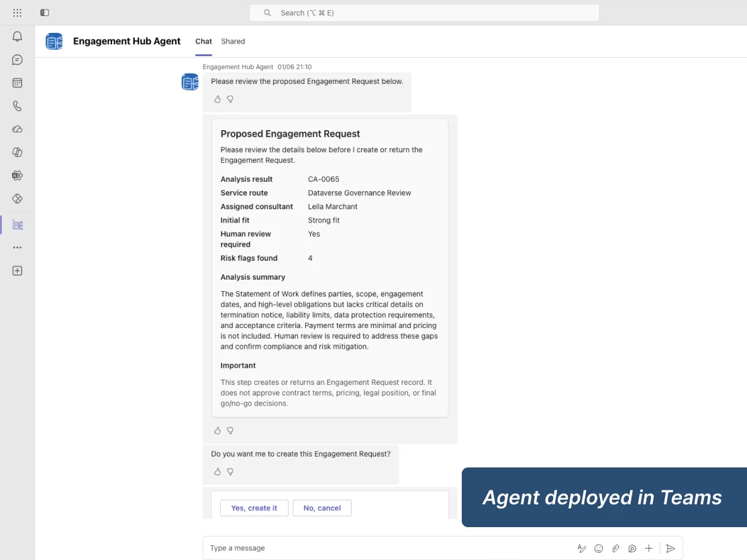Click the 'No, cancel' button
The height and width of the screenshot is (560, 747).
pyautogui.click(x=322, y=508)
